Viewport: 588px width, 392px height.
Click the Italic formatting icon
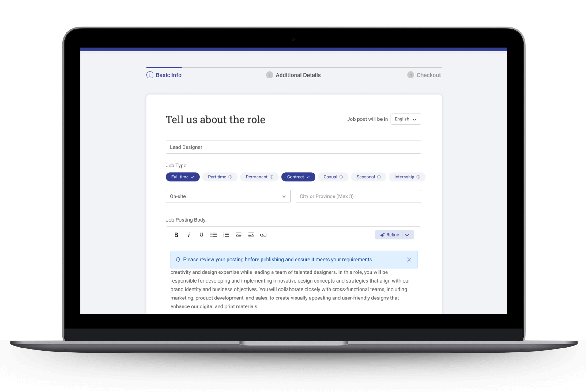tap(188, 235)
